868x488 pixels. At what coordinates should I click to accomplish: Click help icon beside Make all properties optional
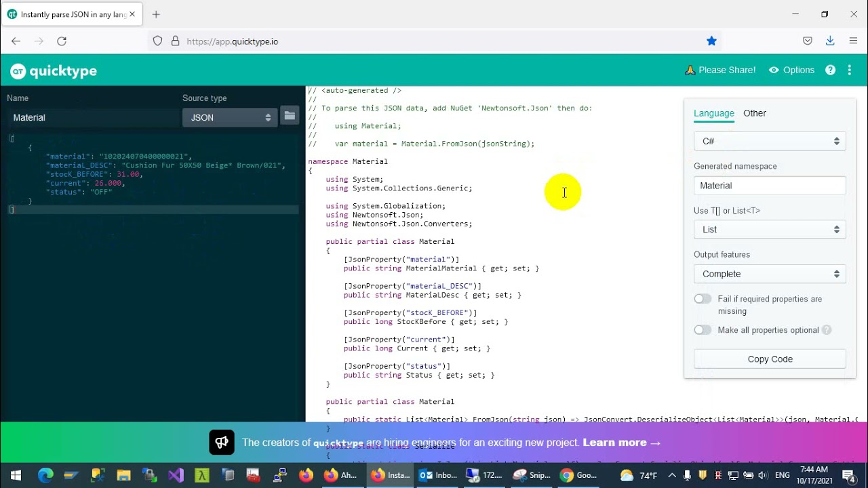pos(827,330)
